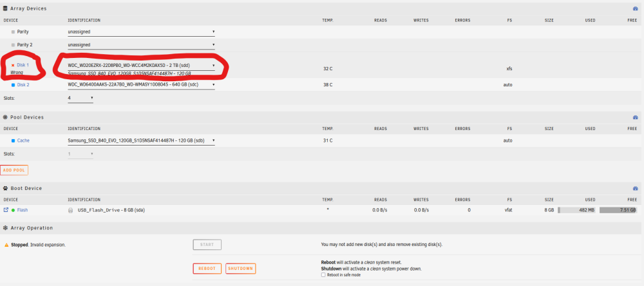Click the Parity 2 row label
The image size is (644, 286).
[x=24, y=45]
